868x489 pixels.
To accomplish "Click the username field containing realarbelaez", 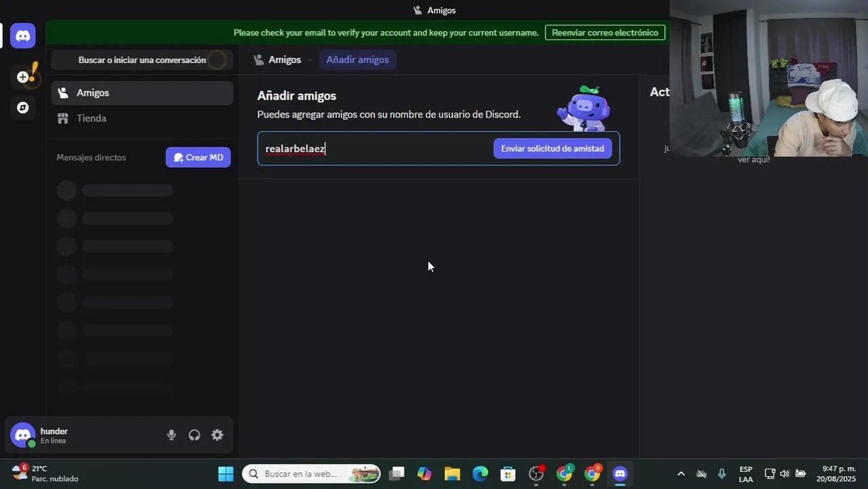I will pyautogui.click(x=376, y=149).
